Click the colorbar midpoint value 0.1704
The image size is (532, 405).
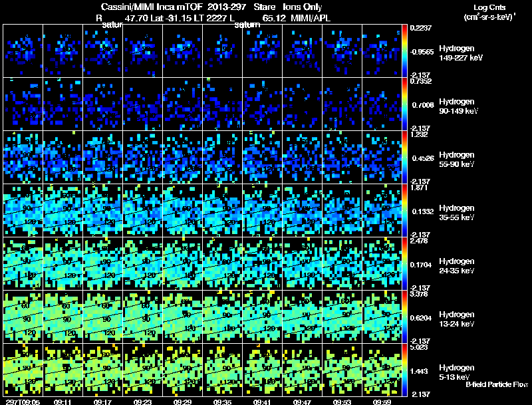click(423, 265)
